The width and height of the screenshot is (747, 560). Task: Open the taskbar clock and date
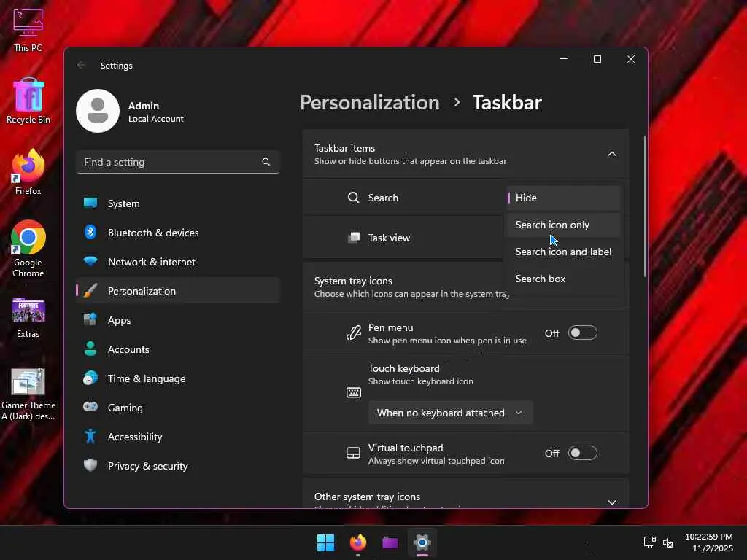click(709, 542)
